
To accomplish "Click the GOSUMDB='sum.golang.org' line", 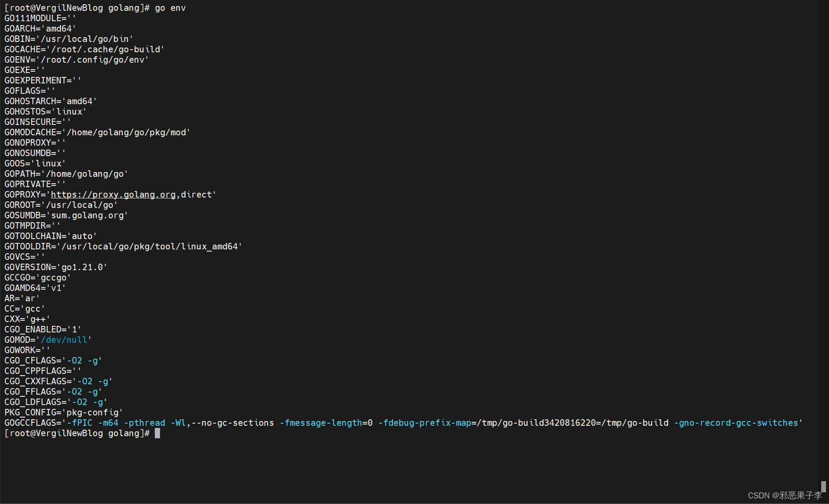I will point(66,215).
